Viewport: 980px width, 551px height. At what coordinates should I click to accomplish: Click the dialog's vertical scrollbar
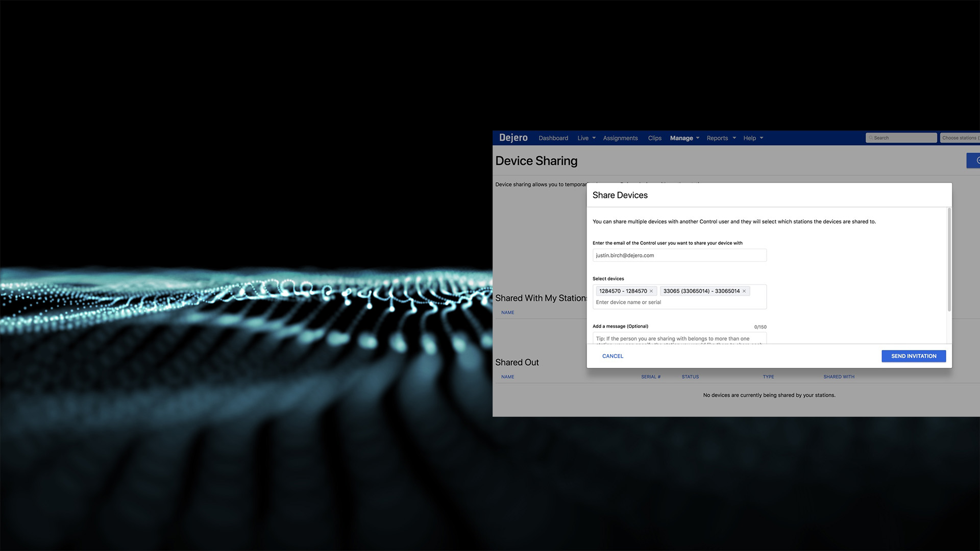pyautogui.click(x=949, y=260)
